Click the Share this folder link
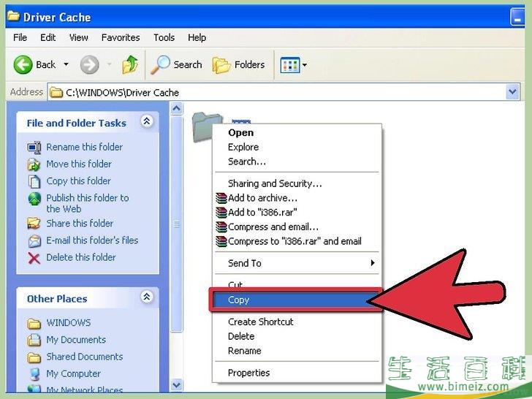 (x=80, y=224)
